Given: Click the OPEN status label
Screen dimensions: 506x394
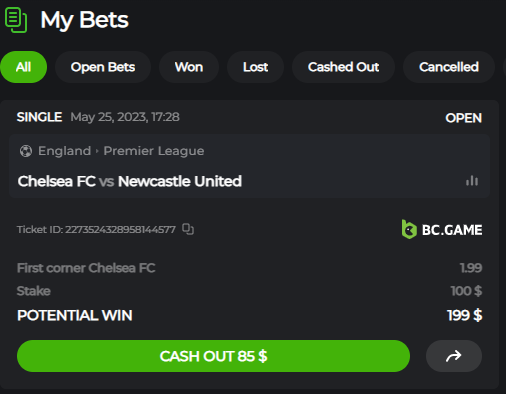Looking at the screenshot, I should [463, 118].
